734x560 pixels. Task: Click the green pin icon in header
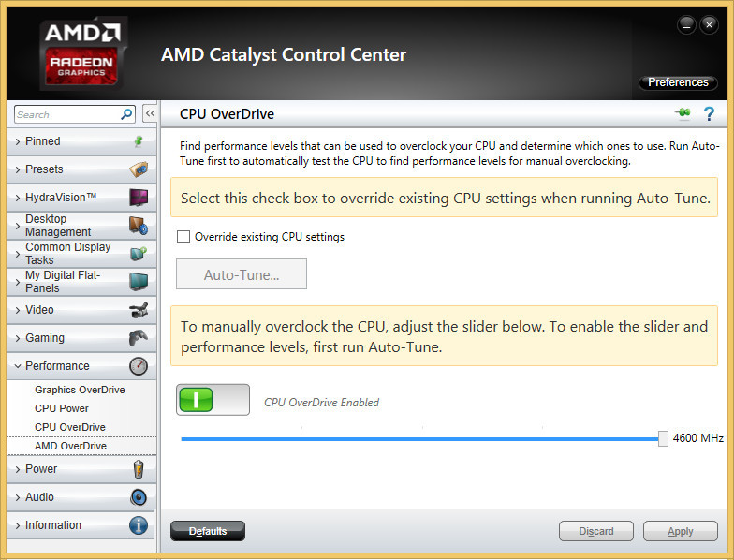[x=683, y=114]
